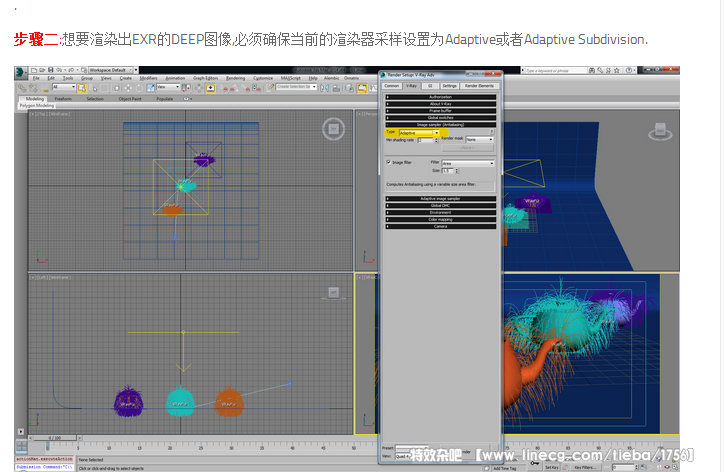
Task: Switch to the Render Elements tab
Action: click(480, 86)
